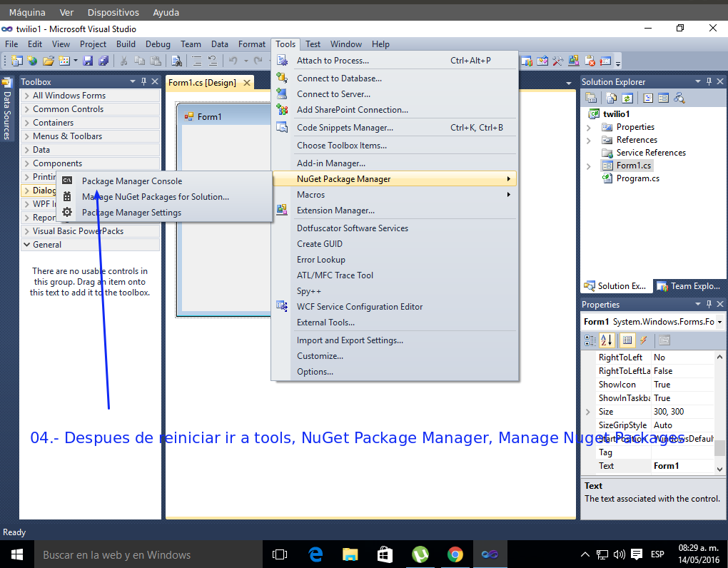The height and width of the screenshot is (568, 728).
Task: Click the Open File folder icon
Action: coord(48,61)
